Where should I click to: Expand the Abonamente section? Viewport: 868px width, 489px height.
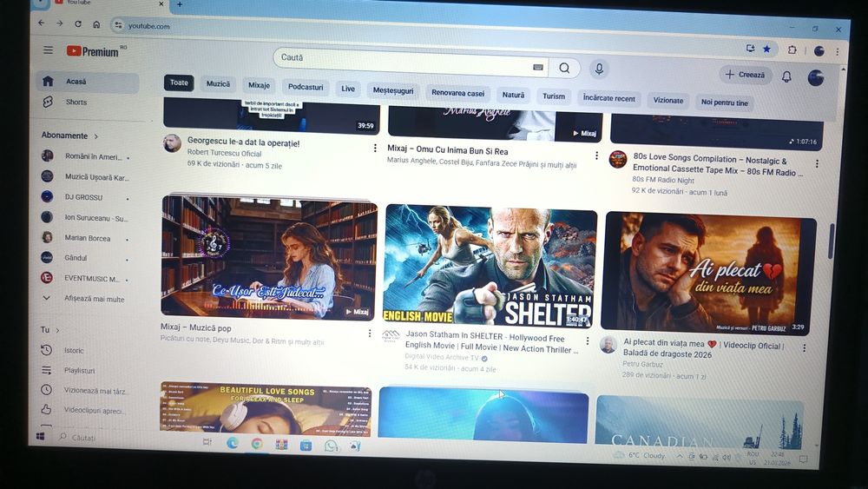tap(69, 135)
